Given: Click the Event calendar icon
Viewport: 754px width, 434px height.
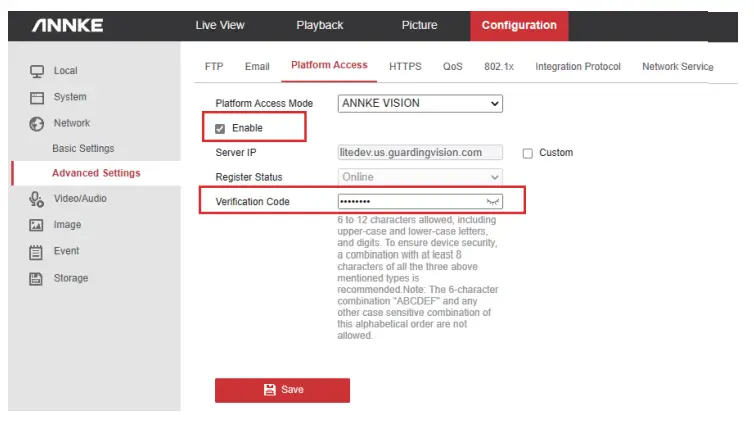Looking at the screenshot, I should tap(36, 252).
